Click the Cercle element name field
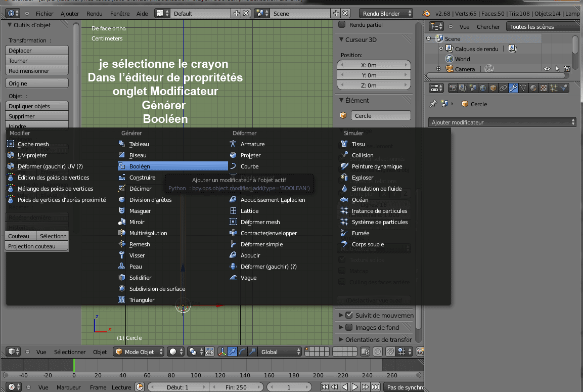 (x=381, y=116)
